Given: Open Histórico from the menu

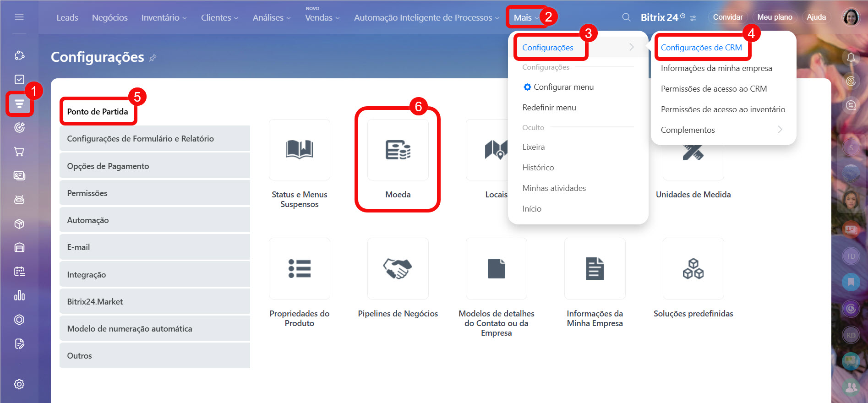Looking at the screenshot, I should coord(538,167).
